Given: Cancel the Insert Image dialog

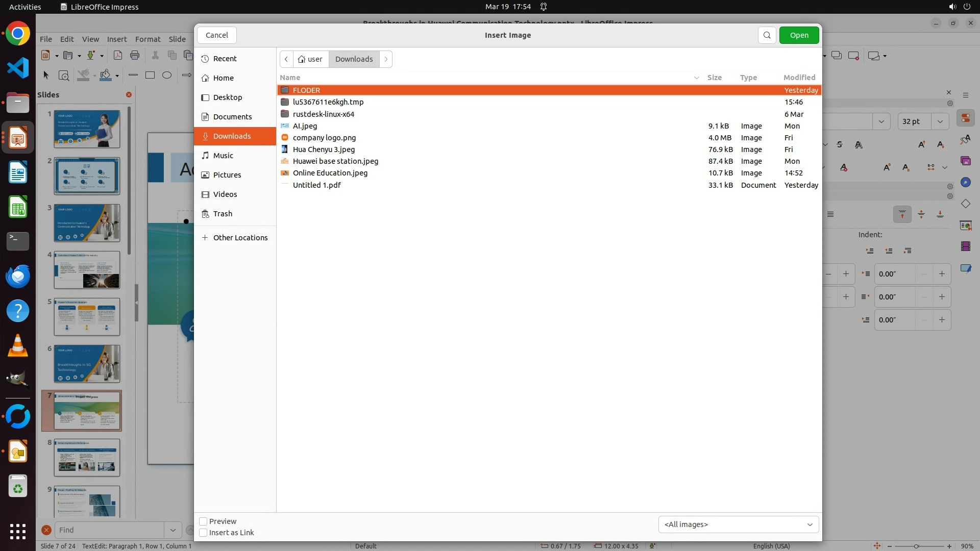Looking at the screenshot, I should click(x=217, y=35).
